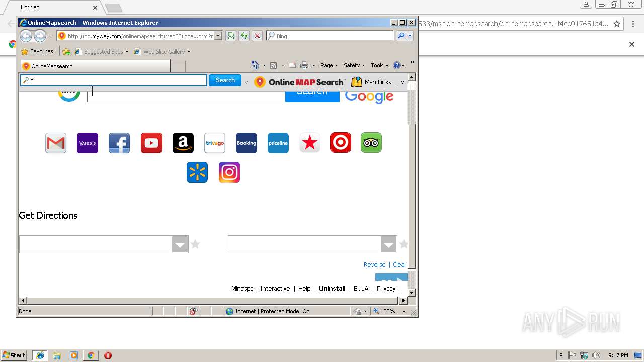Open the search provider dropdown arrow

410,36
